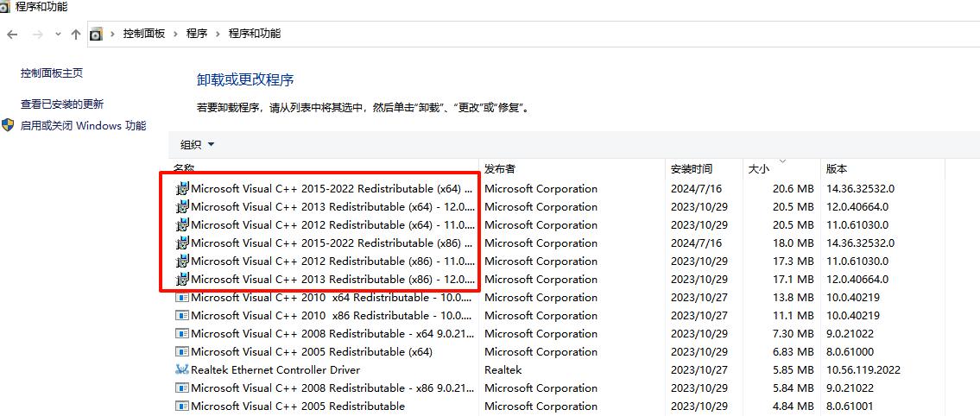Expand the 组织 dropdown menu

(x=197, y=144)
